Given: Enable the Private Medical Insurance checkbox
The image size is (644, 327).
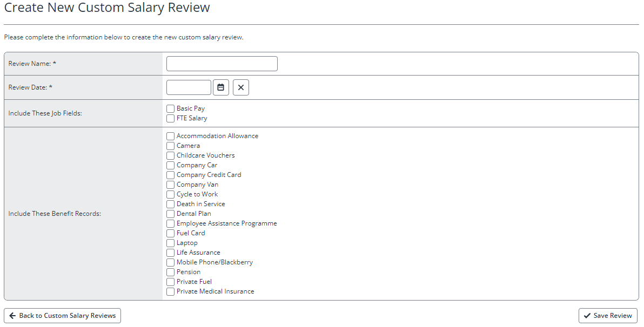Looking at the screenshot, I should tap(170, 292).
